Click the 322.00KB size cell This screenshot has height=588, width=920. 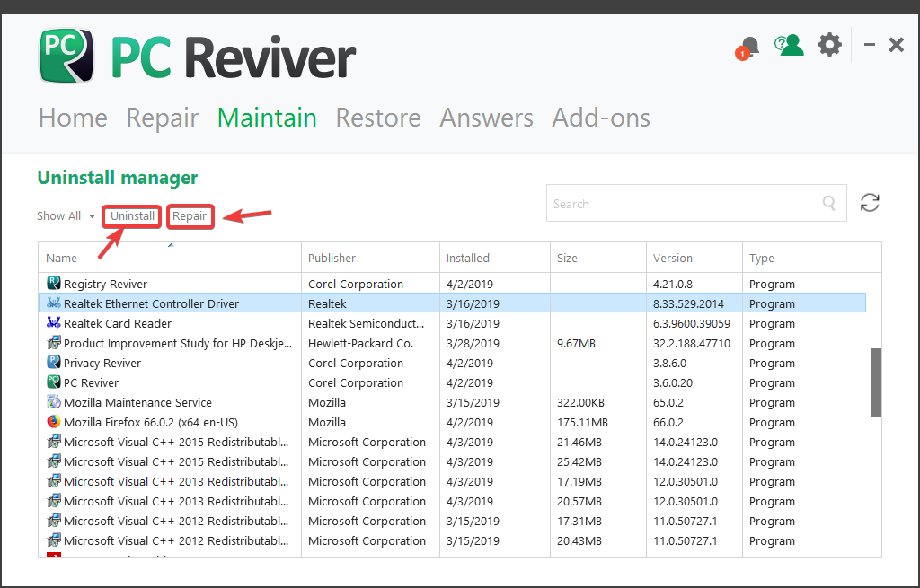coord(580,403)
